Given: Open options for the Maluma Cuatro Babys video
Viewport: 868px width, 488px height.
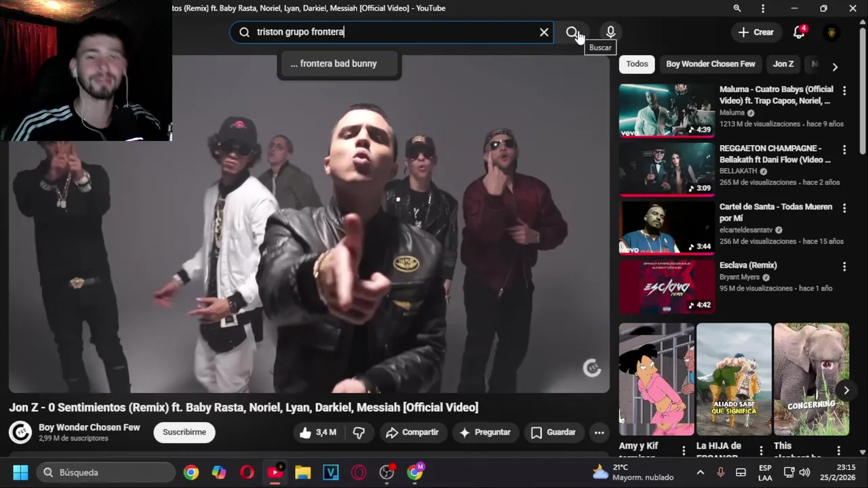Looking at the screenshot, I should pos(844,90).
